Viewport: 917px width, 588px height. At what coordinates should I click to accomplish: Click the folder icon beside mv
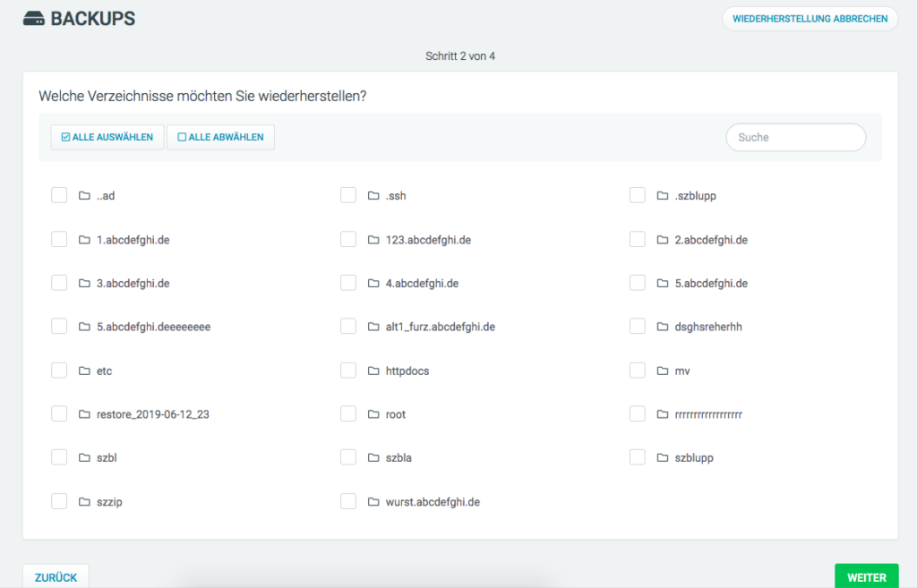point(662,371)
